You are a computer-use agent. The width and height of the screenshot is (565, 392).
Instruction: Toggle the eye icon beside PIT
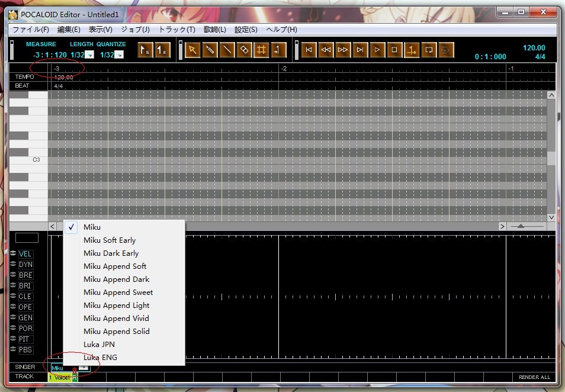(x=13, y=339)
